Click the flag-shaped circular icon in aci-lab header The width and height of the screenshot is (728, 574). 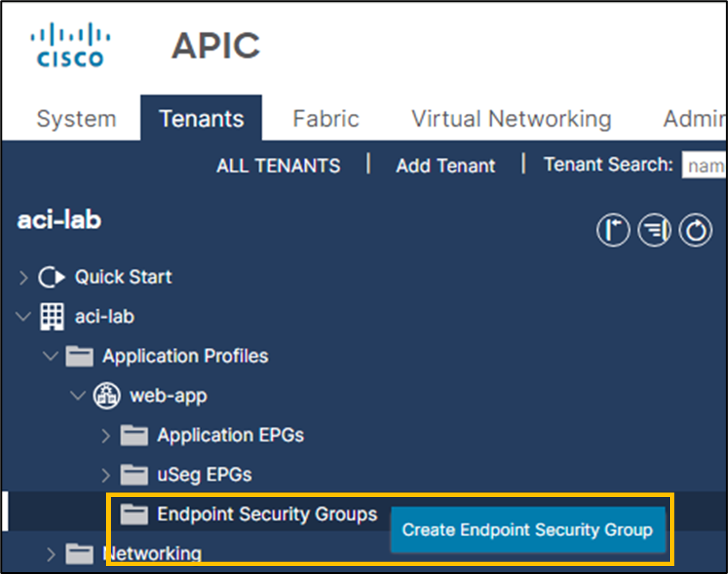pyautogui.click(x=613, y=230)
